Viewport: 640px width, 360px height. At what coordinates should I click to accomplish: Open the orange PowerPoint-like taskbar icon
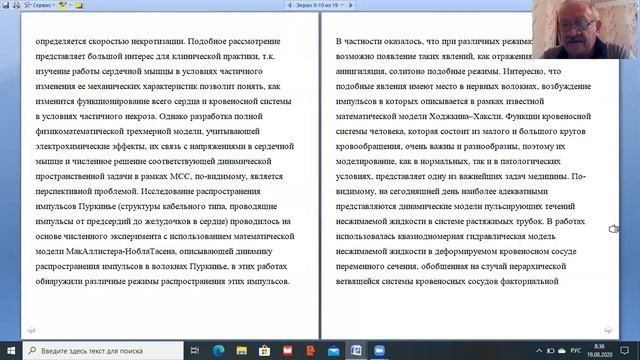coord(311,351)
